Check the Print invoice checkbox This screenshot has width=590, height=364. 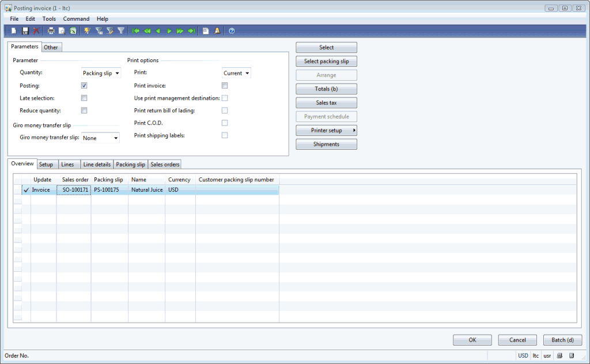click(225, 86)
